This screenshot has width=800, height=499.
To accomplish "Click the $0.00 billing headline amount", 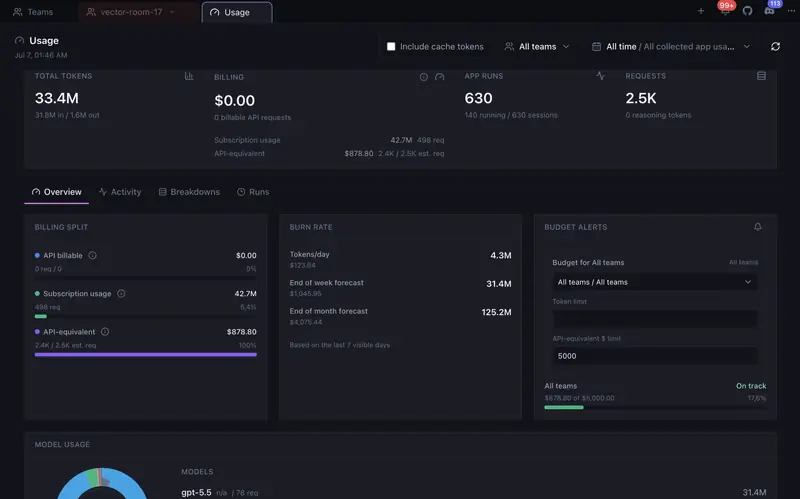I will coord(234,100).
